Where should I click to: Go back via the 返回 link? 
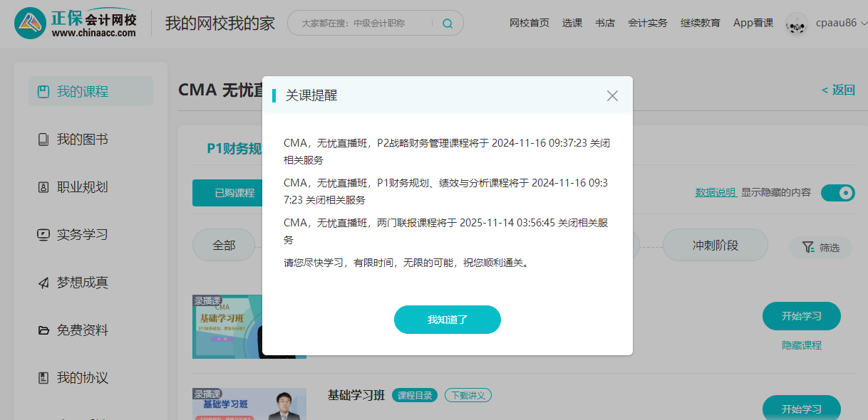pyautogui.click(x=838, y=90)
